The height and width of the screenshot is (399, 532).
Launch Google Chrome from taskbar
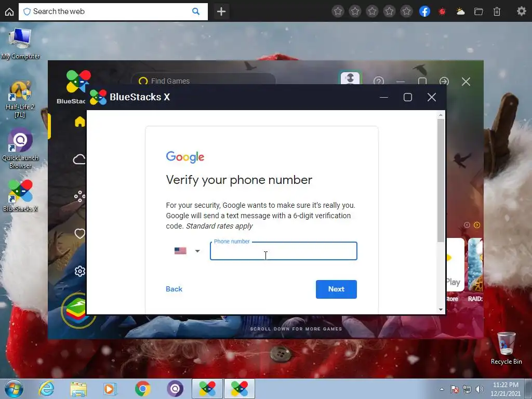tap(142, 389)
